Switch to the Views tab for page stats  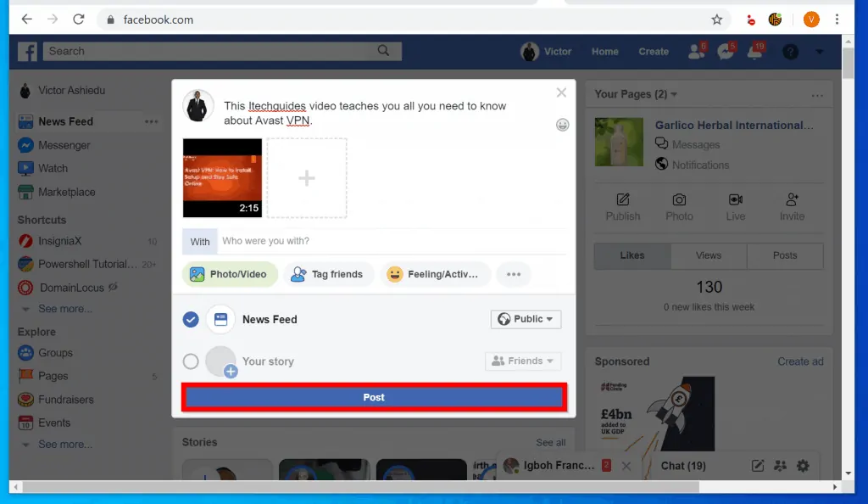[709, 255]
